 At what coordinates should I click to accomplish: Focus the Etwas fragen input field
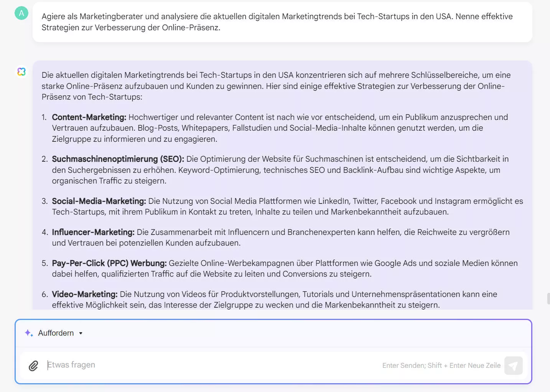tap(153, 364)
